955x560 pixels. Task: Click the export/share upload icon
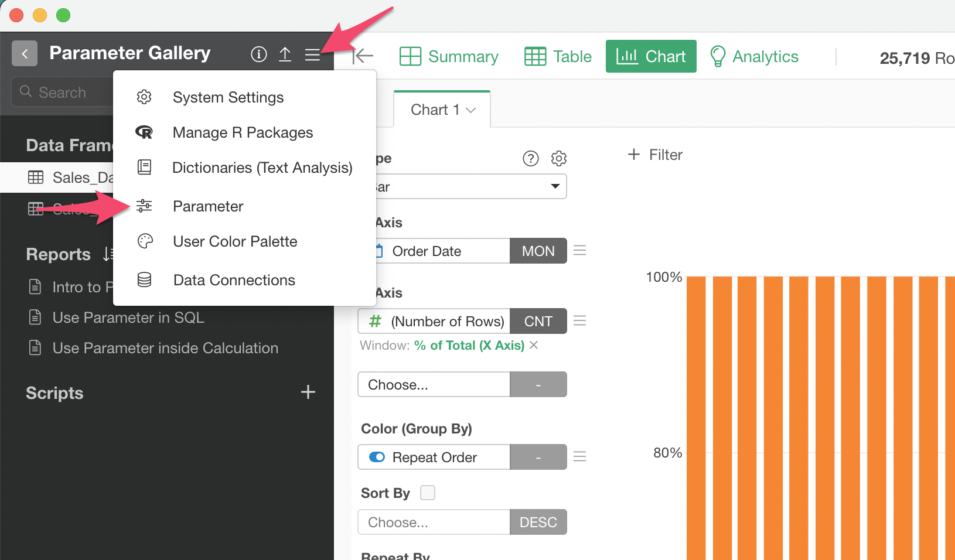tap(285, 54)
